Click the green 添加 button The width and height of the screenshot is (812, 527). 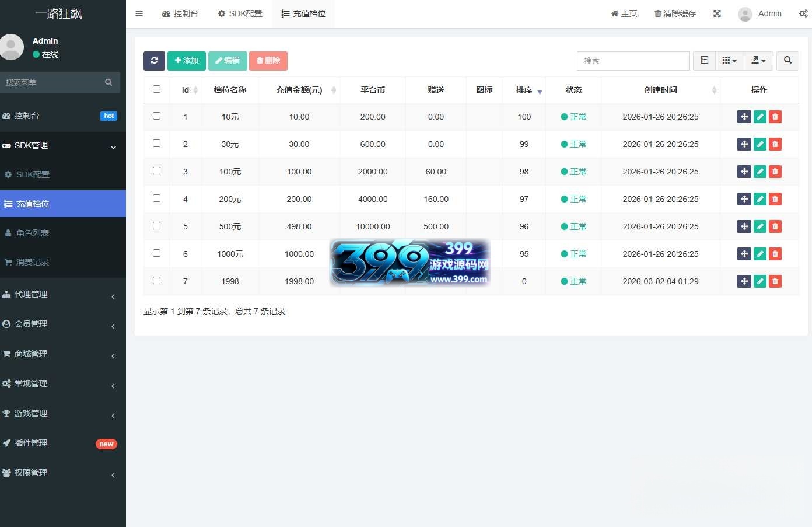coord(187,61)
